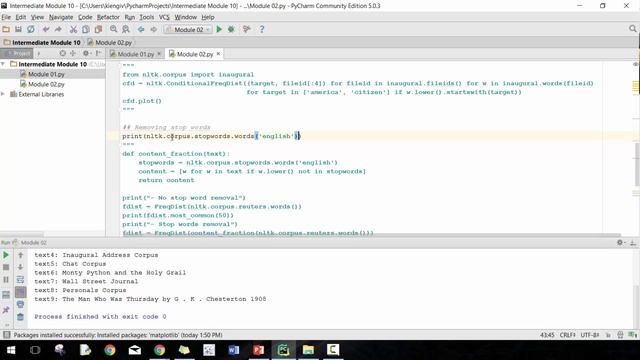This screenshot has width=640, height=360.
Task: Click Intermediate Module 10 breadcrumb
Action: pos(42,42)
